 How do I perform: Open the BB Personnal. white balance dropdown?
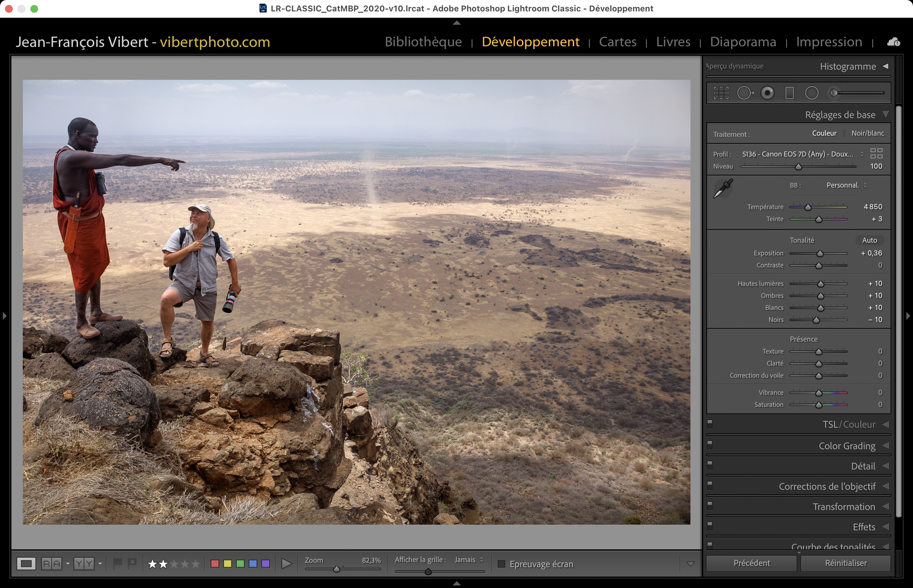point(846,185)
